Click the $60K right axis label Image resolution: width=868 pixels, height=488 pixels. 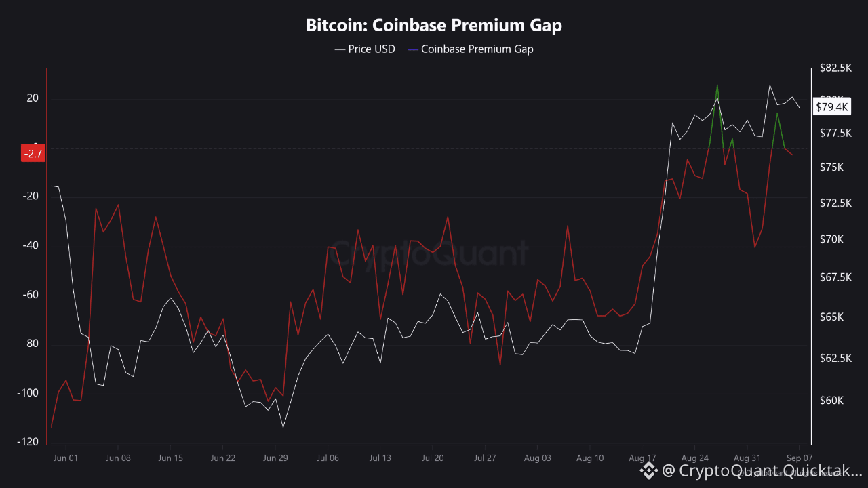click(x=831, y=400)
